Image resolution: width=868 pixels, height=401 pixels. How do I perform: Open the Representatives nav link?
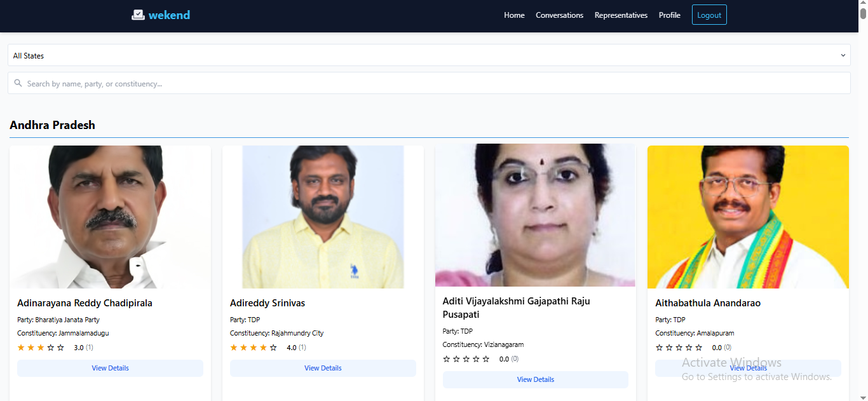click(621, 15)
